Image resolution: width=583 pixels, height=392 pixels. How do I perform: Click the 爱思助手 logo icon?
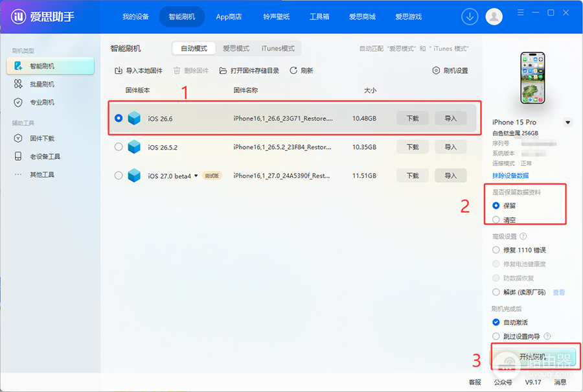pyautogui.click(x=18, y=16)
